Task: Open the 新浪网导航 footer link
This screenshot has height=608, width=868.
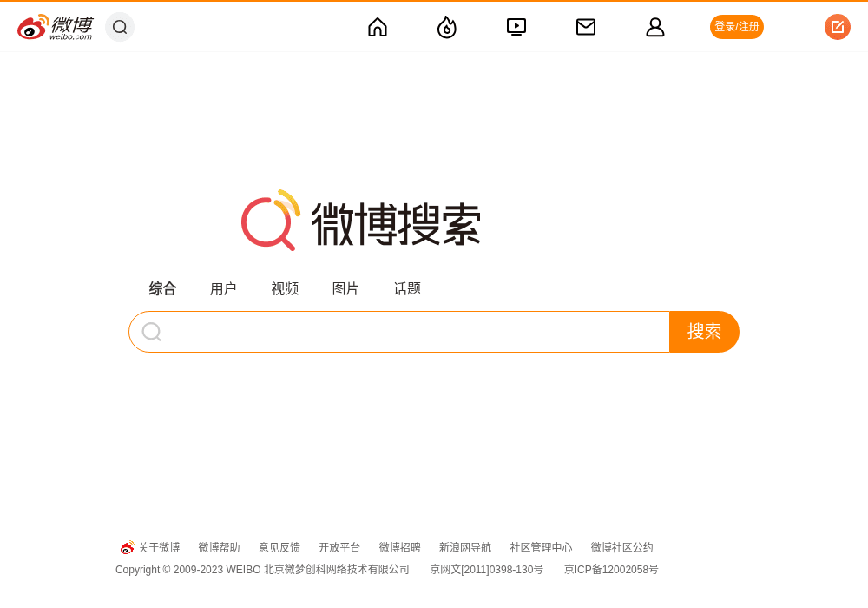Action: (x=465, y=548)
